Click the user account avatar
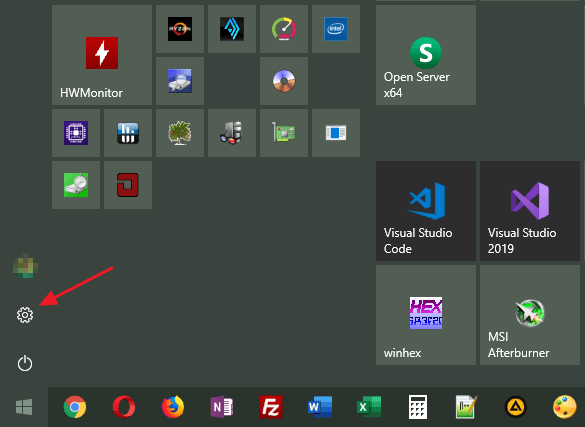The width and height of the screenshot is (585, 427). coord(25,266)
